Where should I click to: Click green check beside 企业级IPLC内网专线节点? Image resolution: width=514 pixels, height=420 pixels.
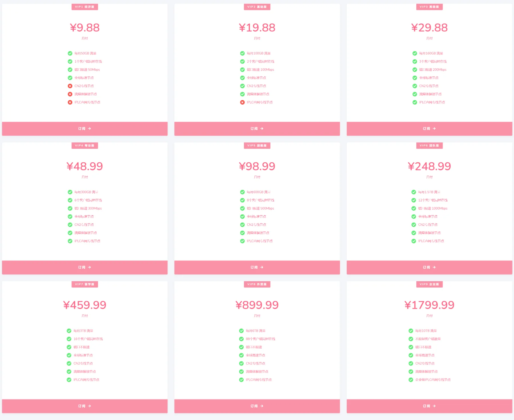point(411,380)
